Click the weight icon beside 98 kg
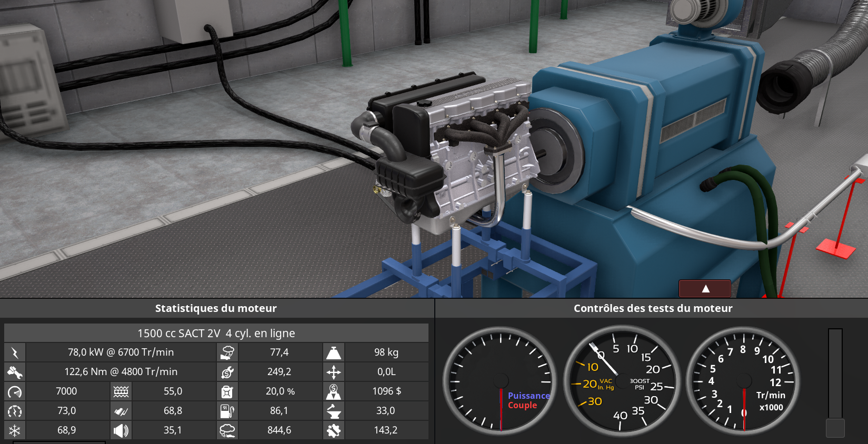The width and height of the screenshot is (868, 444). (x=334, y=352)
